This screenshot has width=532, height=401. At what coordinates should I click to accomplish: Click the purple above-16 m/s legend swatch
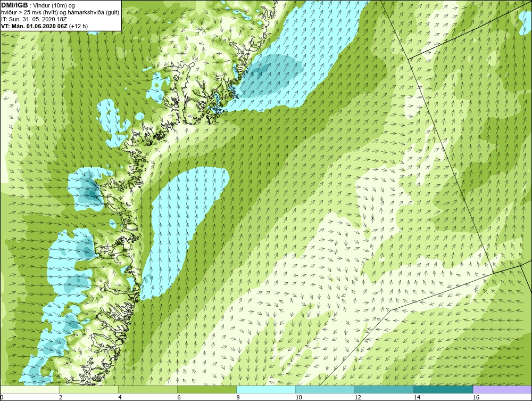point(502,389)
